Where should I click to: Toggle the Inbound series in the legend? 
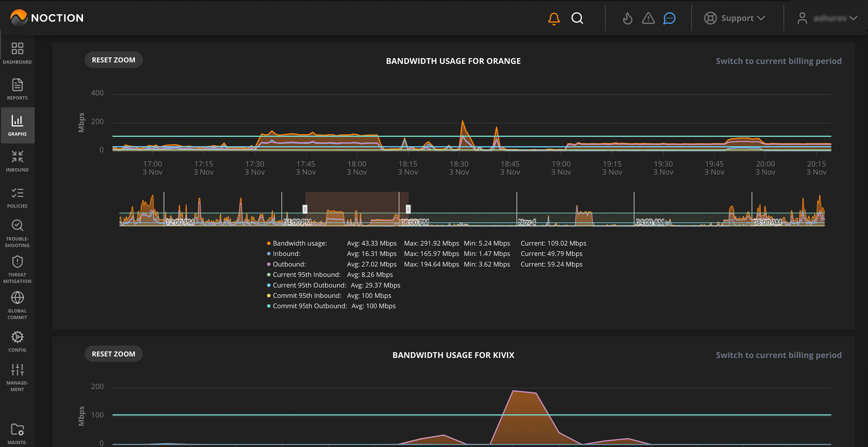coord(286,254)
